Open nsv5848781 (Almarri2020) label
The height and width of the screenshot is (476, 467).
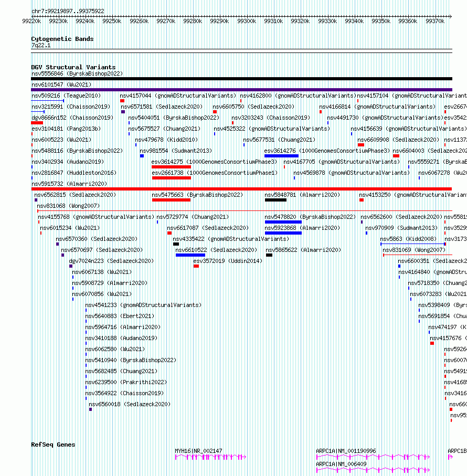(302, 195)
